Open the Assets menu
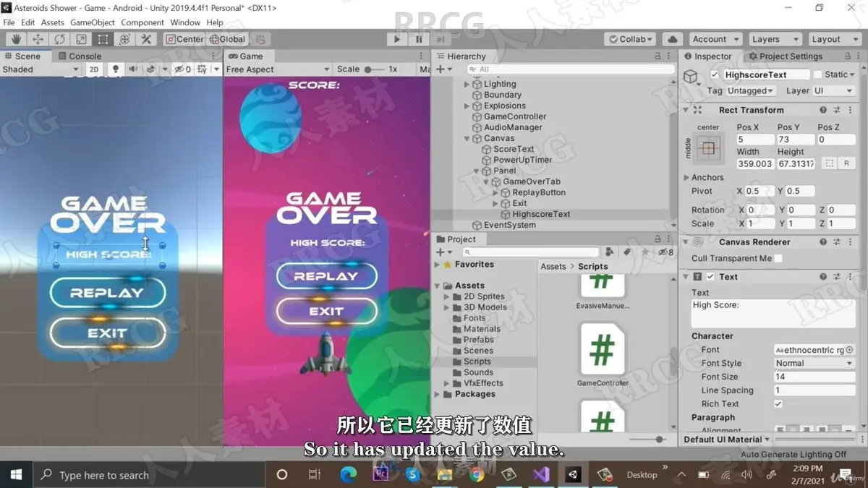Image resolution: width=868 pixels, height=488 pixels. click(52, 22)
